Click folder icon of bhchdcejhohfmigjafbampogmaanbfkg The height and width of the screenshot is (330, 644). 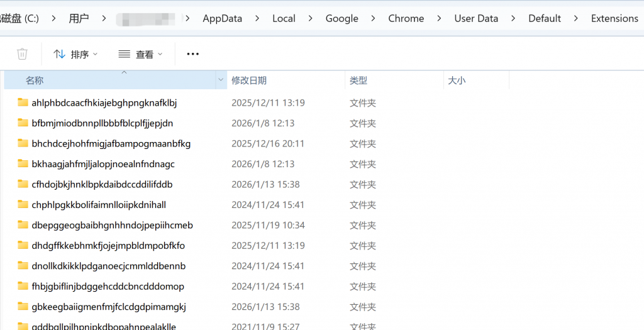tap(23, 143)
